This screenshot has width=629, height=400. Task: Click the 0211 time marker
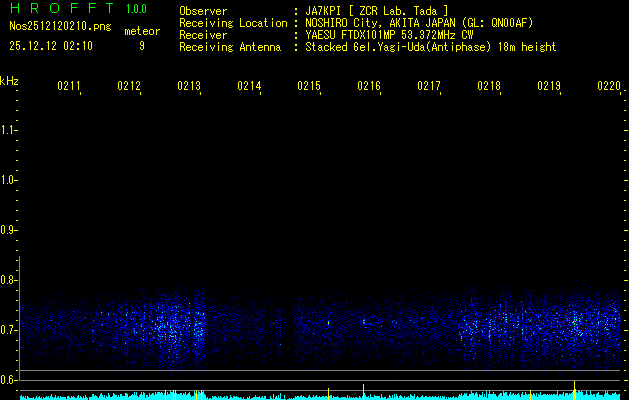(x=69, y=87)
